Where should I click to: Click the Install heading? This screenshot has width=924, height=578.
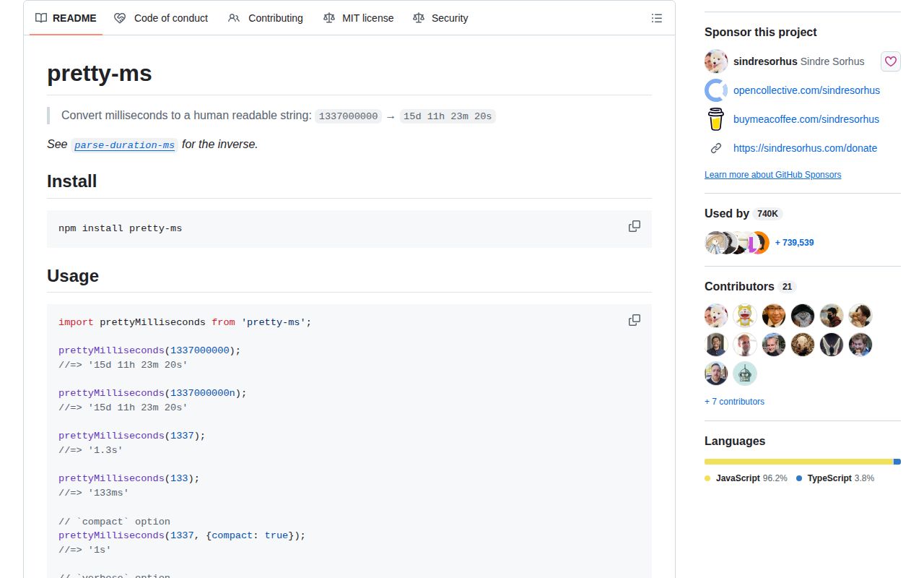click(x=72, y=181)
